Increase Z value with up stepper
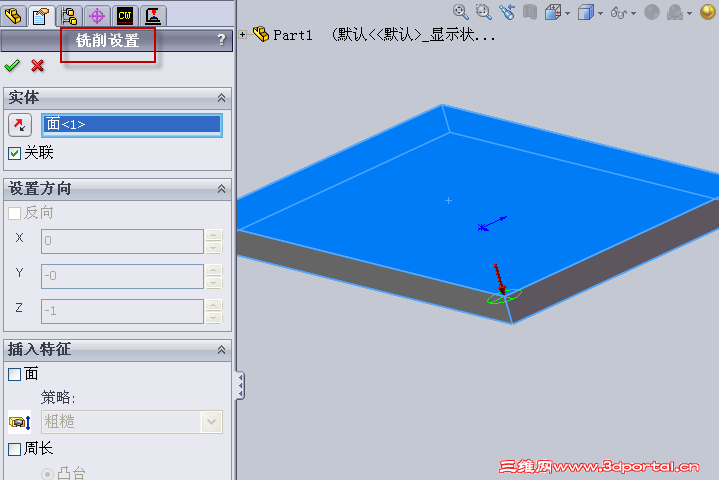This screenshot has width=719, height=480. click(x=214, y=305)
